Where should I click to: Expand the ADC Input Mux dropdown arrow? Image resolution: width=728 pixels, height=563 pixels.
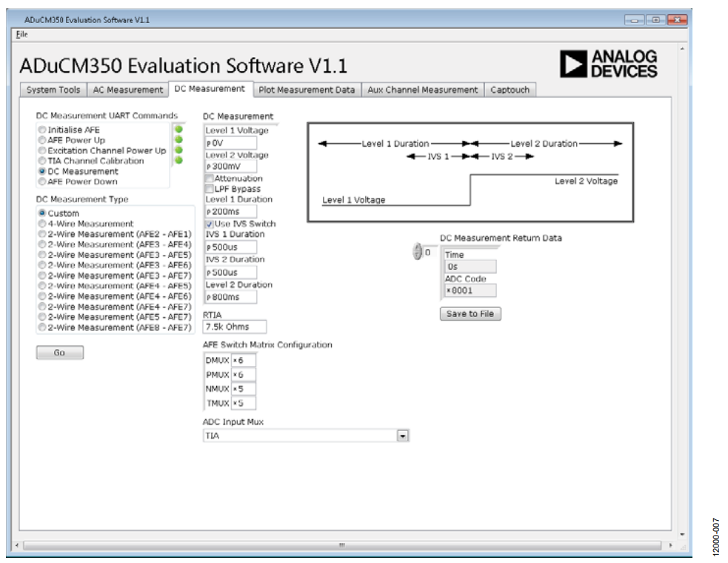coord(403,436)
